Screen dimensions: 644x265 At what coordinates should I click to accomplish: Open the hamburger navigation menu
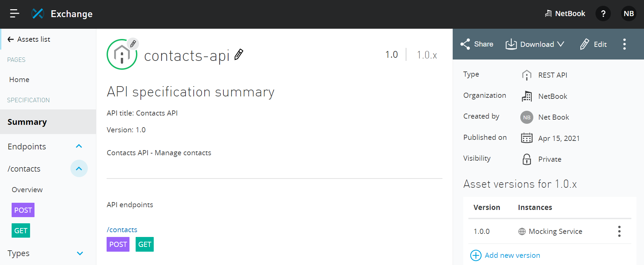point(14,13)
